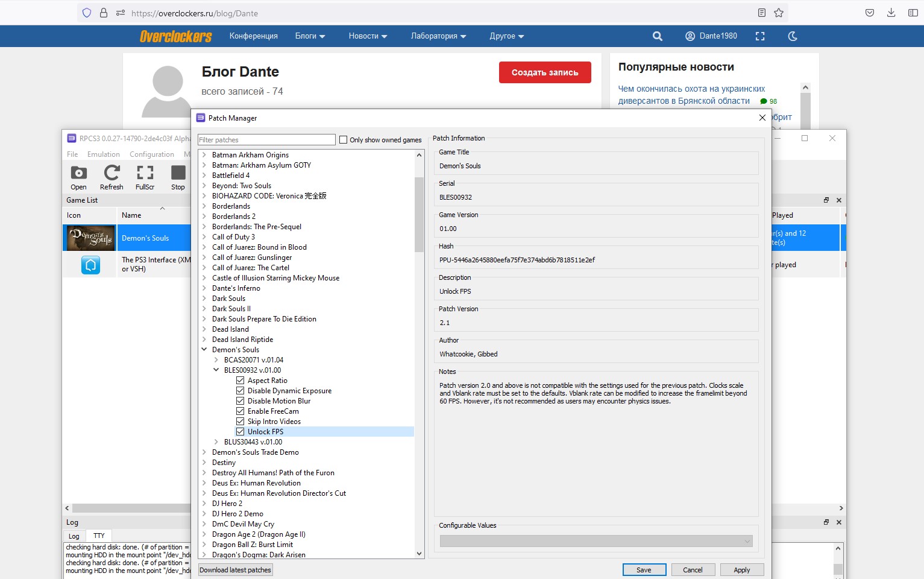Open the Configuration menu in RPCS3
Screen dimensions: 924x579
pos(152,154)
